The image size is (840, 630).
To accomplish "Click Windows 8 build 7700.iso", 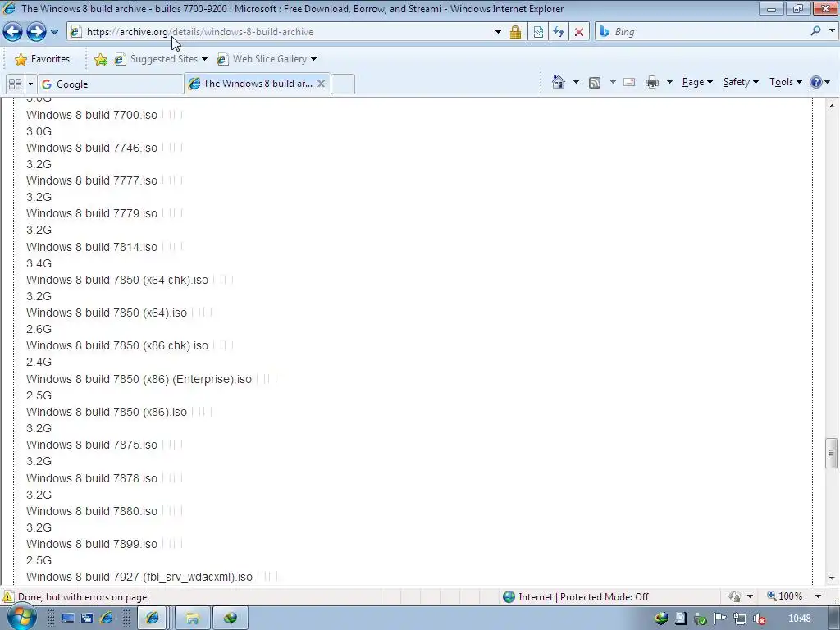I will [x=92, y=115].
